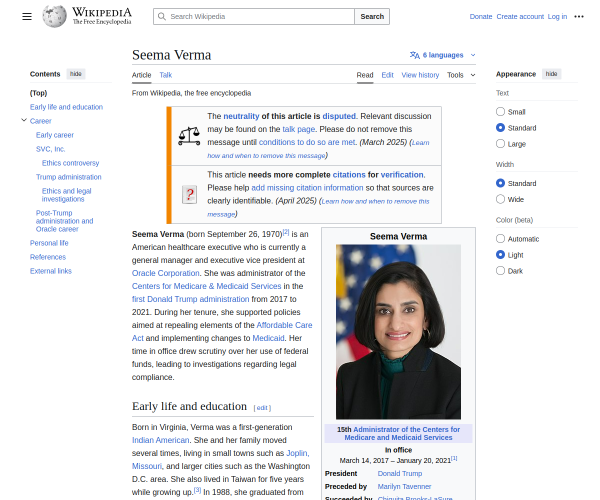Jump to Post-Trump administration and Oracle career
The width and height of the screenshot is (600, 500).
pyautogui.click(x=64, y=221)
